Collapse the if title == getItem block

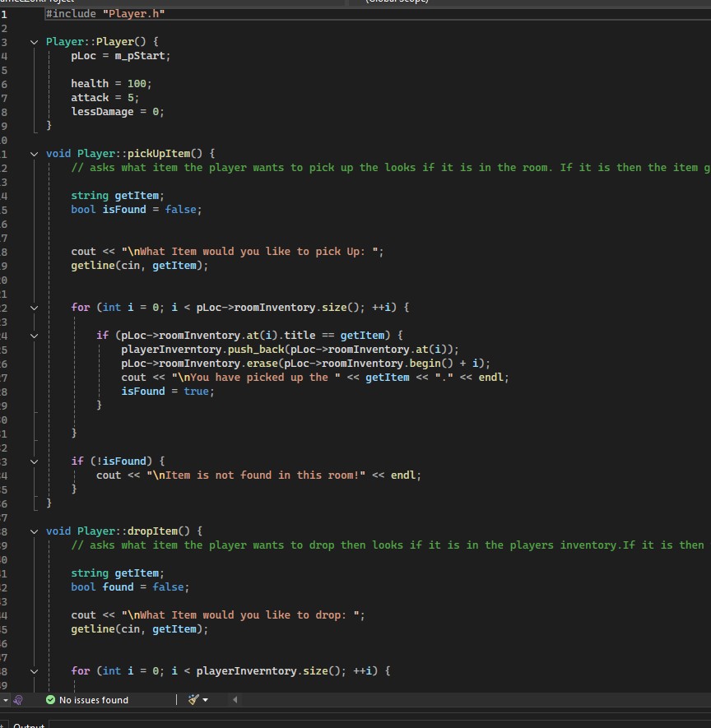pyautogui.click(x=34, y=336)
